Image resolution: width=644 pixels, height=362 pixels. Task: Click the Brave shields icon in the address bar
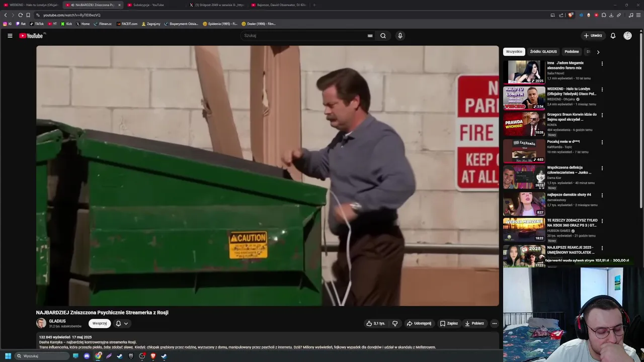pos(571,15)
